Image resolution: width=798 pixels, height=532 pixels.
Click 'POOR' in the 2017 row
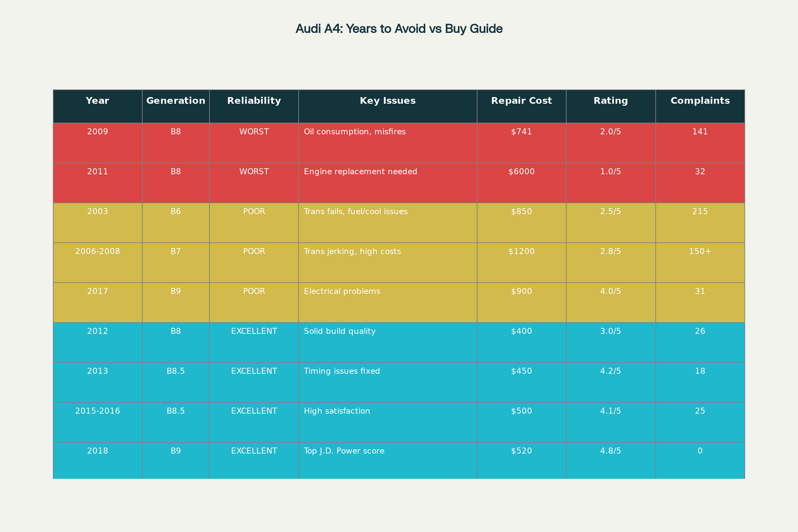click(x=254, y=292)
